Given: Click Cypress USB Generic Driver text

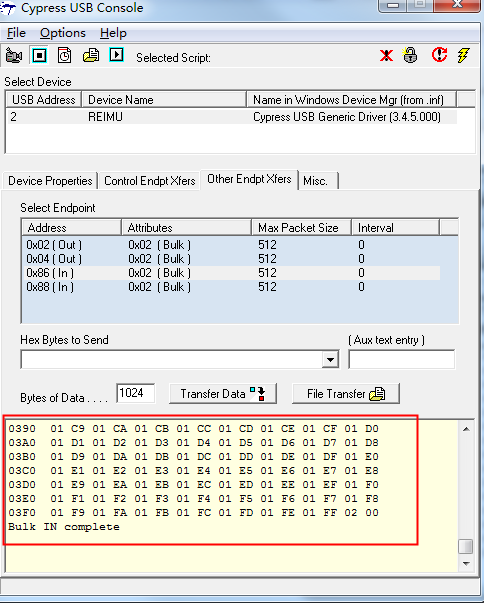Looking at the screenshot, I should click(x=347, y=117).
